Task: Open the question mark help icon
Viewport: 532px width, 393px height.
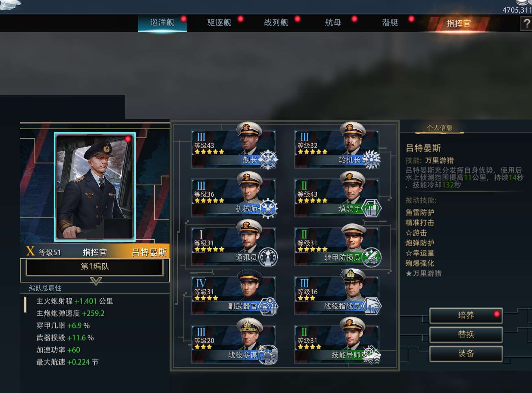Action: click(x=526, y=24)
